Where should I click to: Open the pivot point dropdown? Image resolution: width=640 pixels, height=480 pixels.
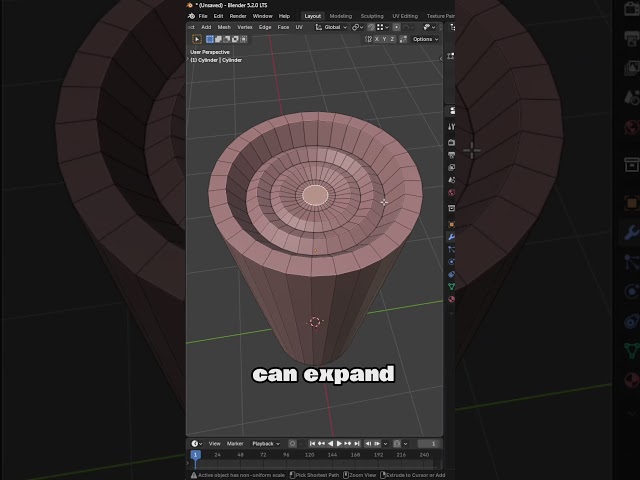(358, 27)
